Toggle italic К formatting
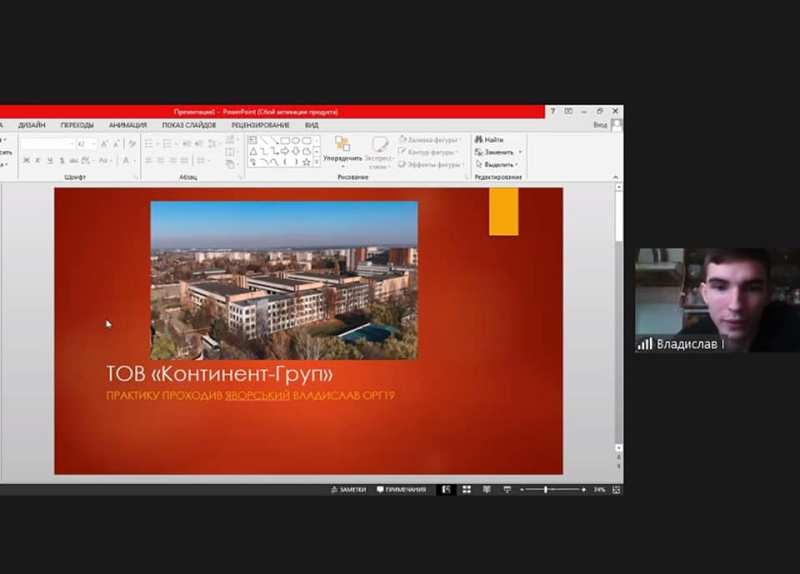This screenshot has width=800, height=574. pyautogui.click(x=38, y=161)
